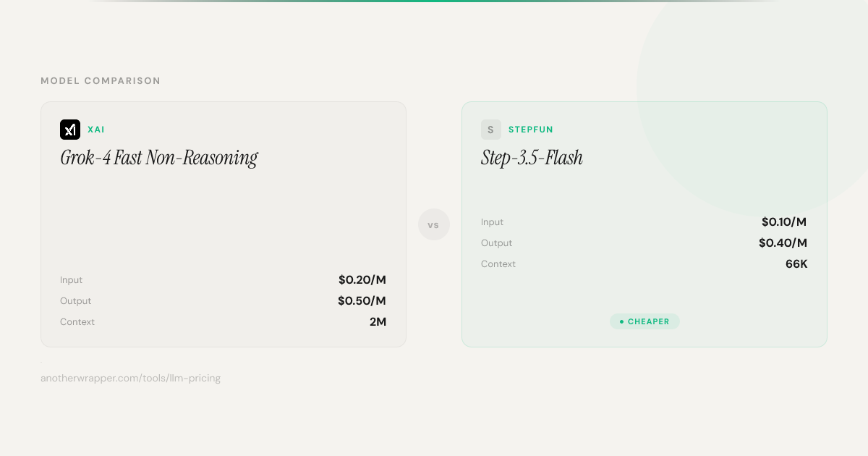This screenshot has height=456, width=868.
Task: Click Grok-4's 2M context value
Action: point(378,322)
